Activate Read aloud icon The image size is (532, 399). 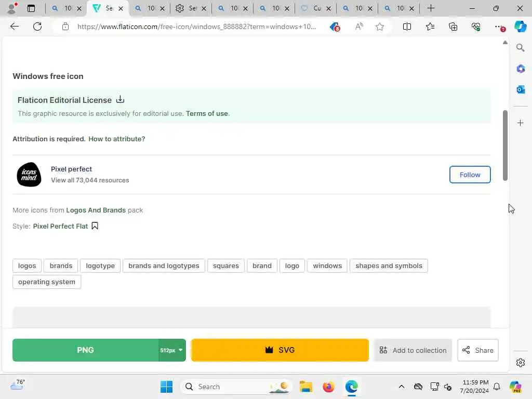(359, 26)
